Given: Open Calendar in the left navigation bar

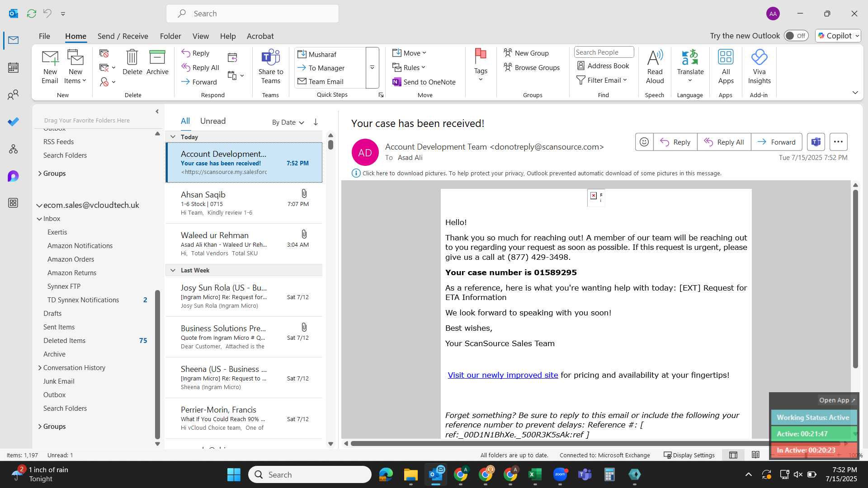Looking at the screenshot, I should (x=13, y=68).
